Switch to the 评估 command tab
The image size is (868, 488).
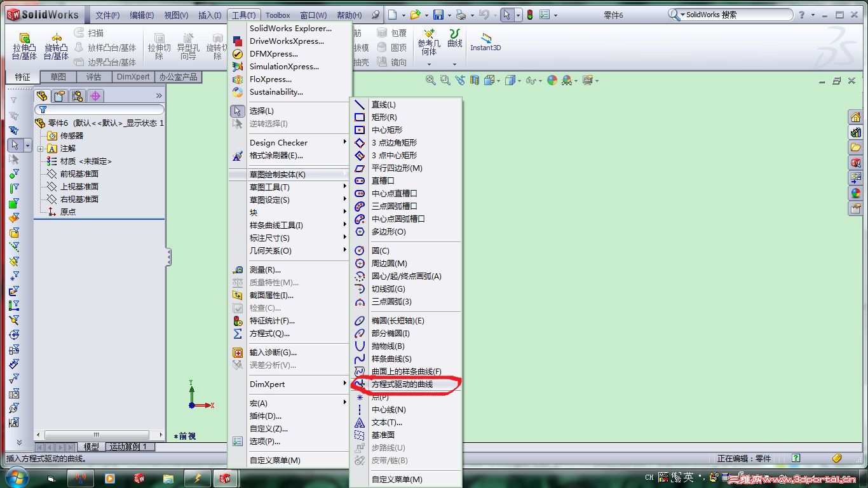pyautogui.click(x=94, y=77)
